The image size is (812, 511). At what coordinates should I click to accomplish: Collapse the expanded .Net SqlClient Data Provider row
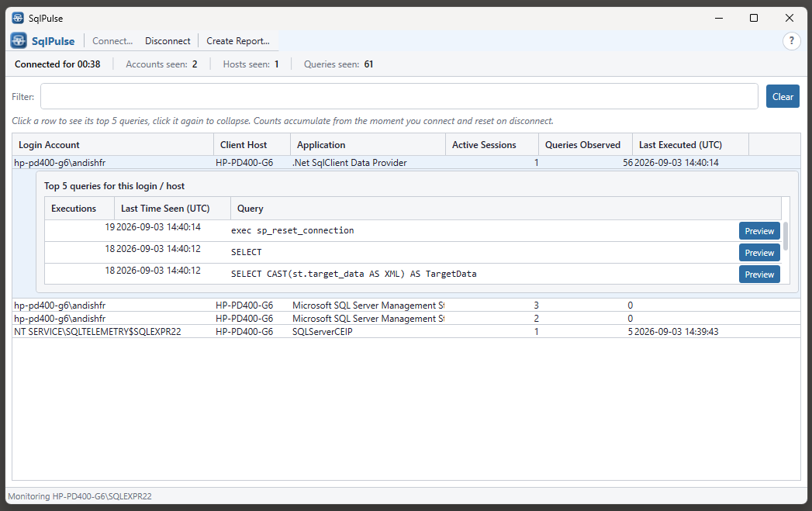pyautogui.click(x=406, y=163)
